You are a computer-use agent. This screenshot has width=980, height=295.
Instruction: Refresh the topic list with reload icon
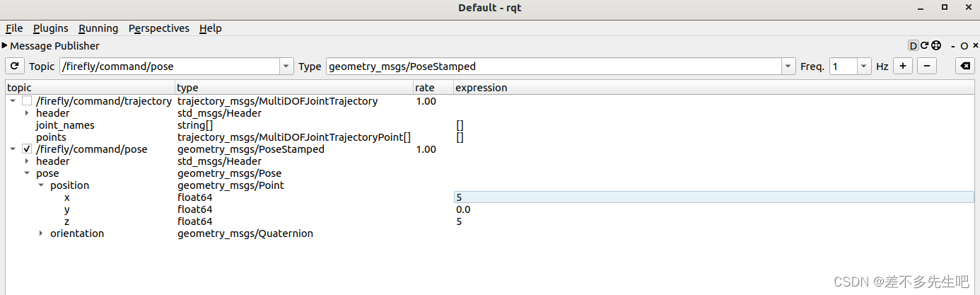pos(15,66)
